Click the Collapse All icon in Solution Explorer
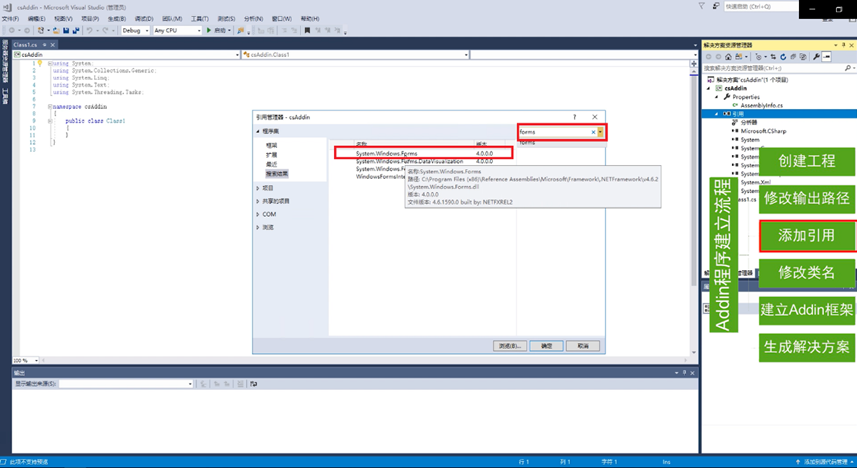 [x=793, y=56]
